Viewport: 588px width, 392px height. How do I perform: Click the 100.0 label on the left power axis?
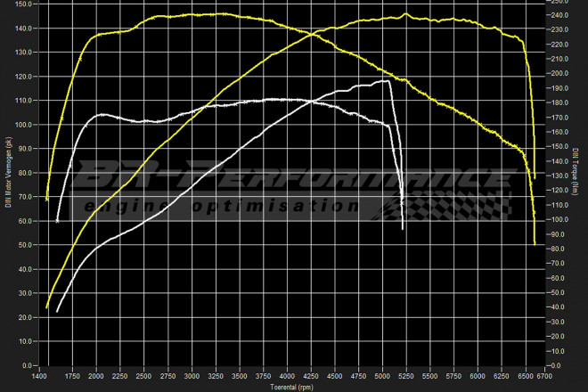(x=23, y=125)
